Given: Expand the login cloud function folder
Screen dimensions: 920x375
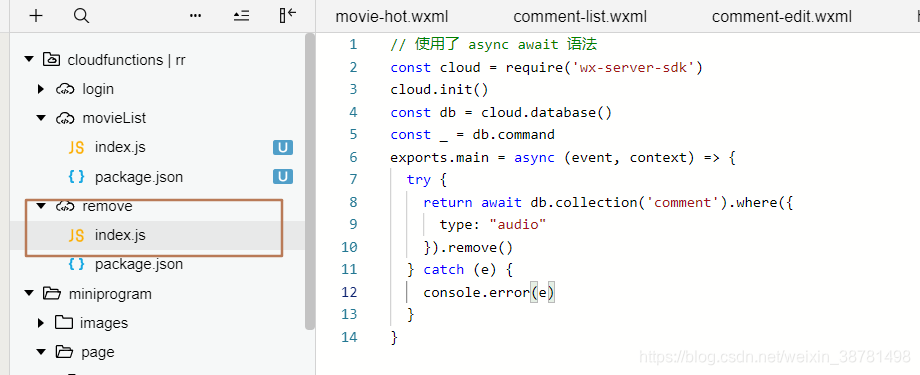Looking at the screenshot, I should tap(40, 89).
